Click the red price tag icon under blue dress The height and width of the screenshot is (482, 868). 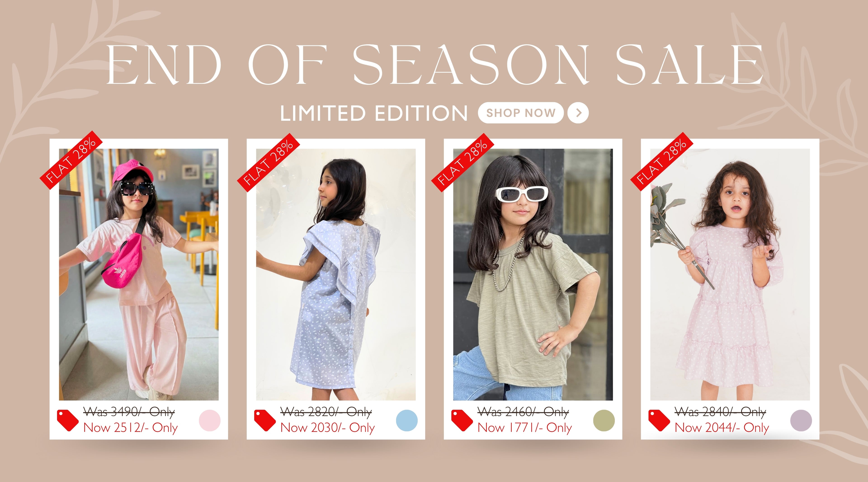(x=265, y=420)
